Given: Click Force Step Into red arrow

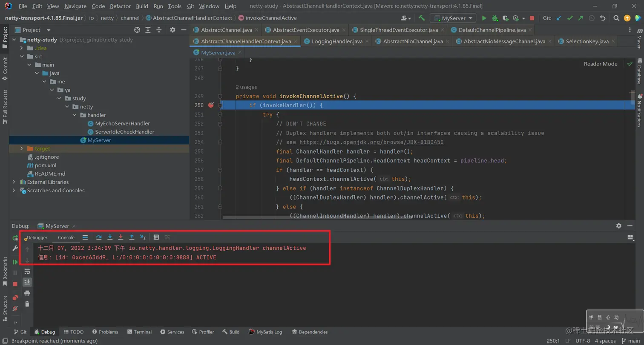Looking at the screenshot, I should pyautogui.click(x=121, y=237).
